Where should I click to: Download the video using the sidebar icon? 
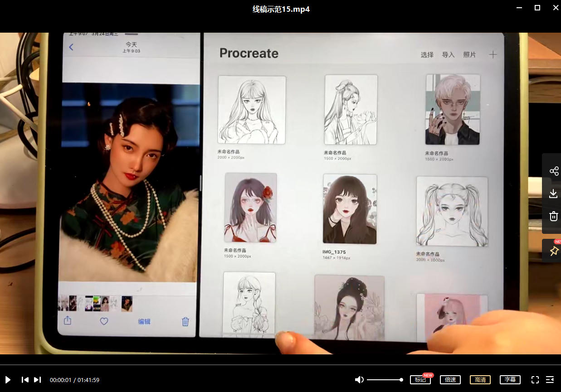[553, 194]
